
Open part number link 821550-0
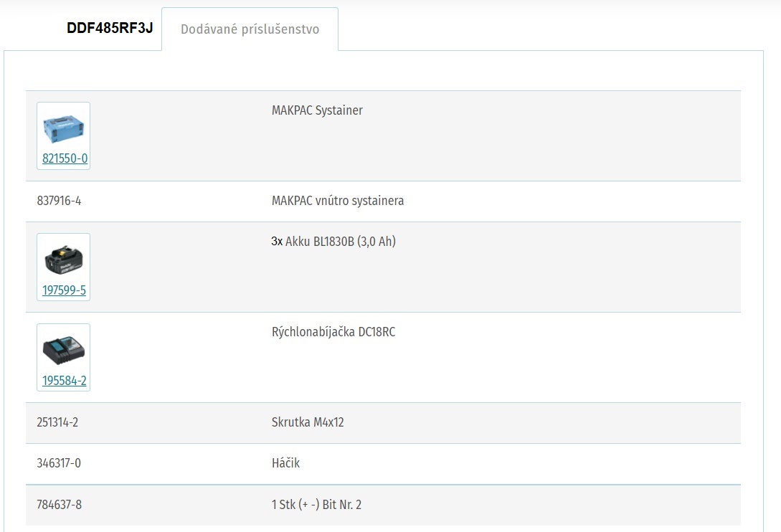(65, 158)
